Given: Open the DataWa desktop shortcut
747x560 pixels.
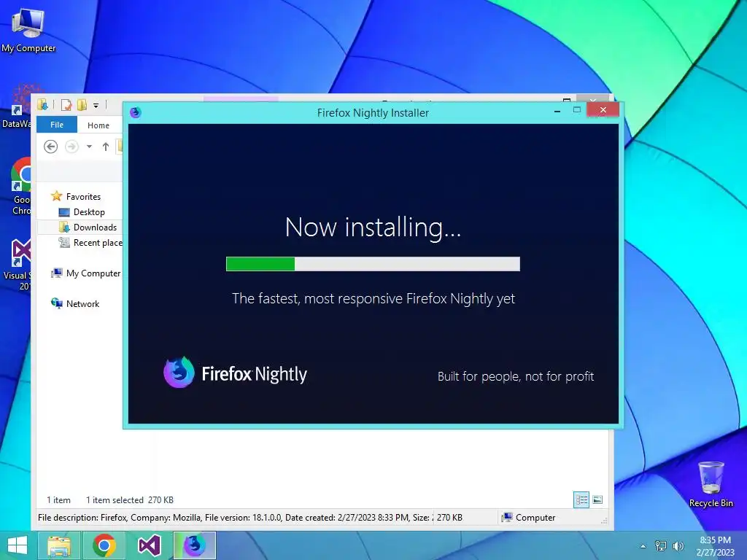Looking at the screenshot, I should pos(18,106).
